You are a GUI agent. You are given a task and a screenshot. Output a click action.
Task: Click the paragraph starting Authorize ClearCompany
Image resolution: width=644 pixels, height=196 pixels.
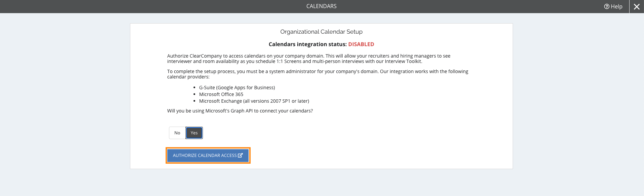tap(309, 59)
